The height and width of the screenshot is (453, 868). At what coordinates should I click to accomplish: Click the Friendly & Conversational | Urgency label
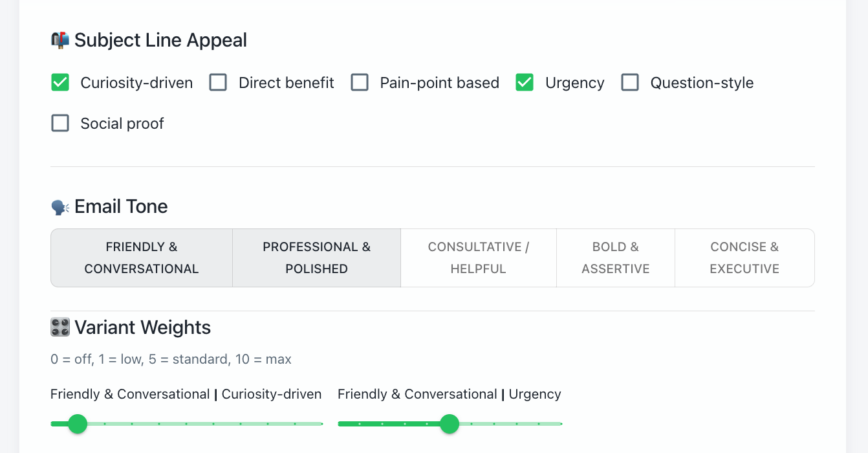(x=449, y=393)
